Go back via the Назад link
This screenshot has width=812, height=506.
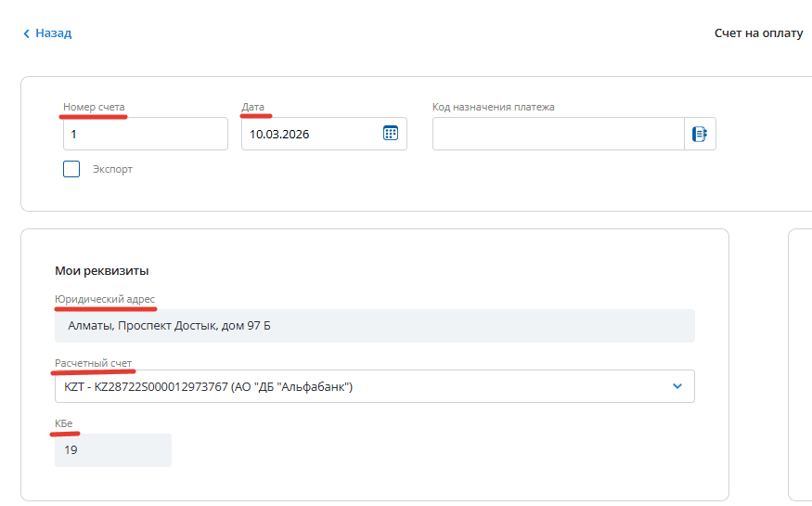53,33
